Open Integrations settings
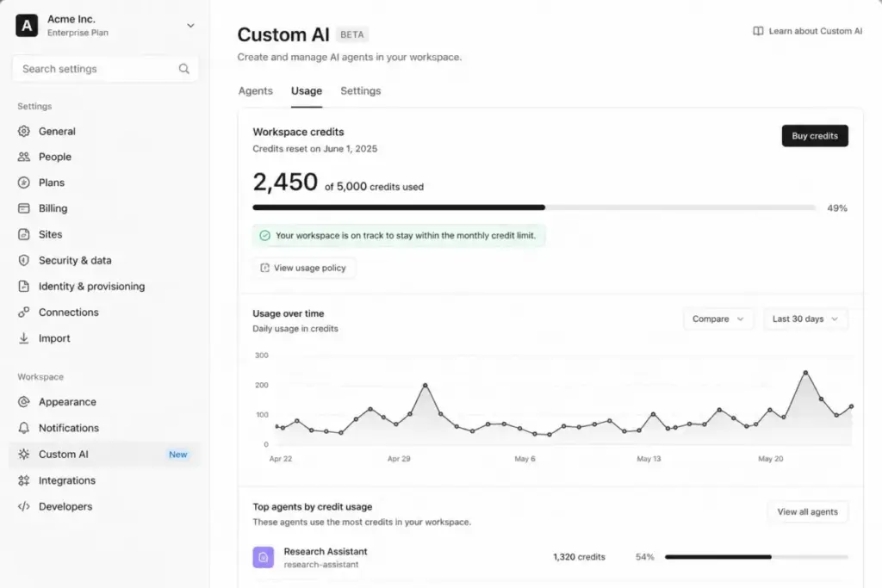Screen dimensions: 882x588 (x=104, y=480)
